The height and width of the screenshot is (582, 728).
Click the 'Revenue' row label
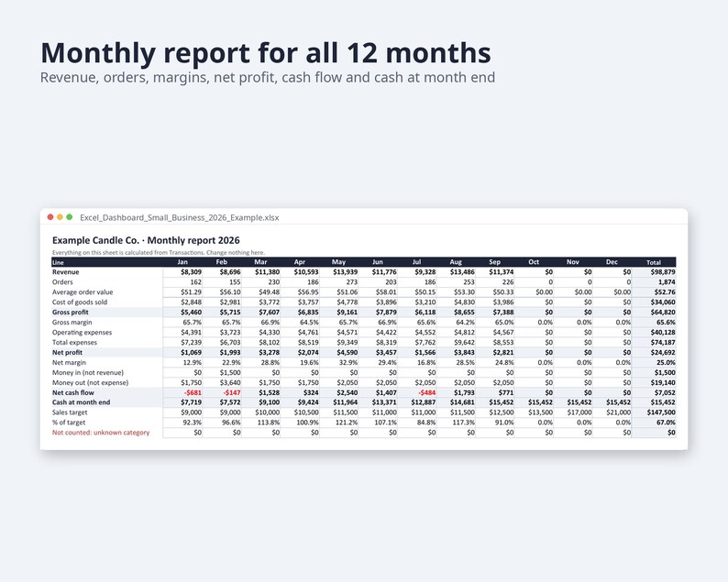click(x=65, y=272)
